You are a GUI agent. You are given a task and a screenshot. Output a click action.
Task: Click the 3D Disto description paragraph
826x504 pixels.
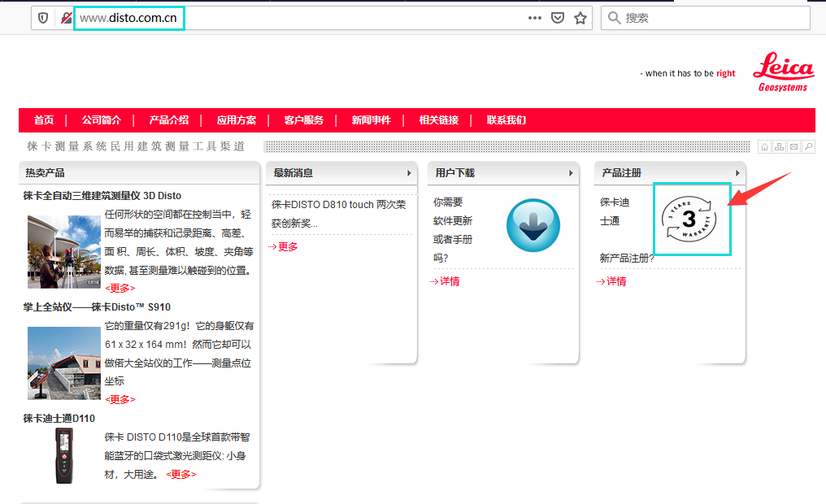(x=179, y=242)
